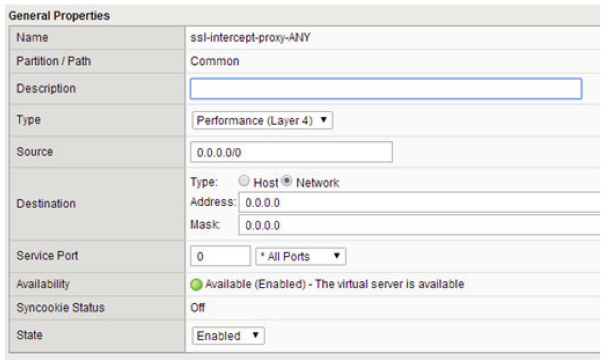Click the arrow on the Enabled state selector

tap(255, 335)
